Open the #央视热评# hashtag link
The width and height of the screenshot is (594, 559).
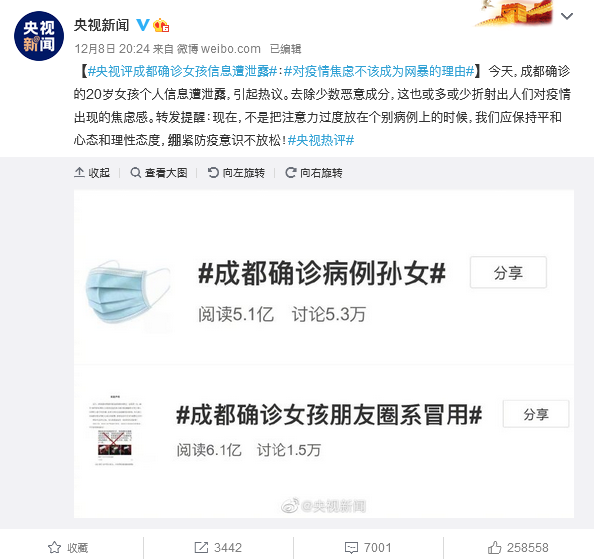(321, 140)
